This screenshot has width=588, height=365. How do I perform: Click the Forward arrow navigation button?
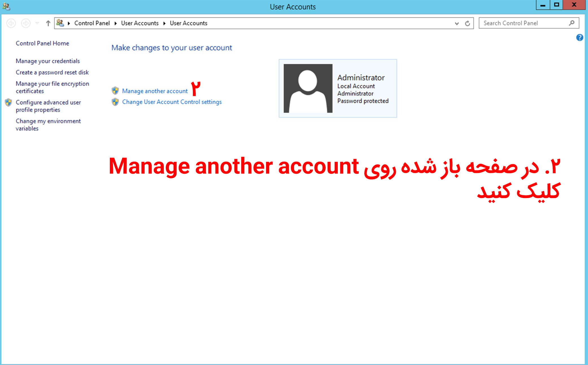point(26,23)
